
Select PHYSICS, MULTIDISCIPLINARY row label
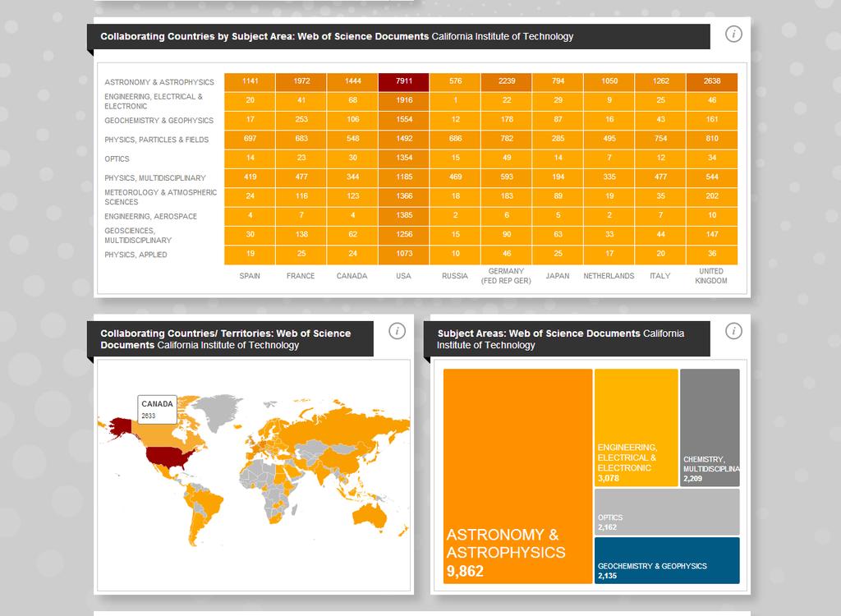pyautogui.click(x=155, y=178)
